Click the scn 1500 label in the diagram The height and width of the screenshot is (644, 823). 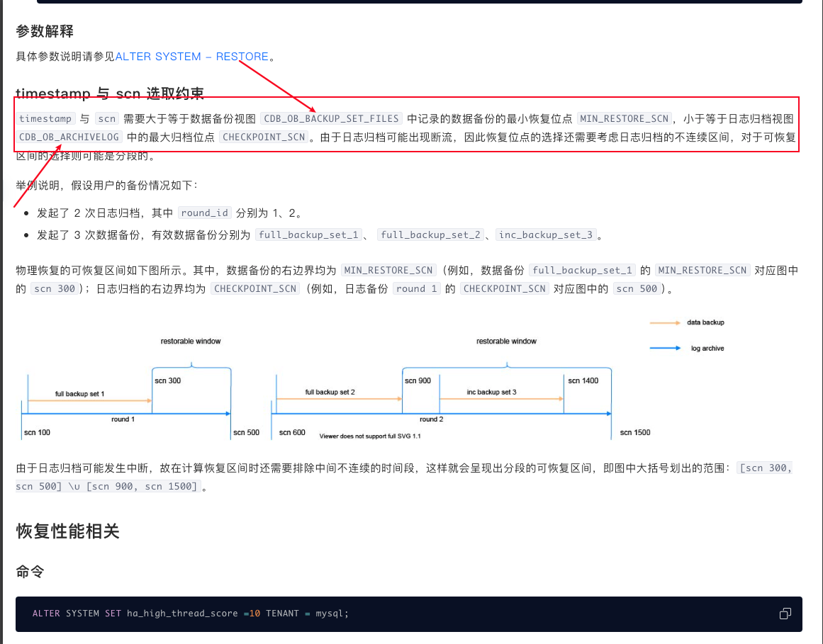(x=634, y=433)
